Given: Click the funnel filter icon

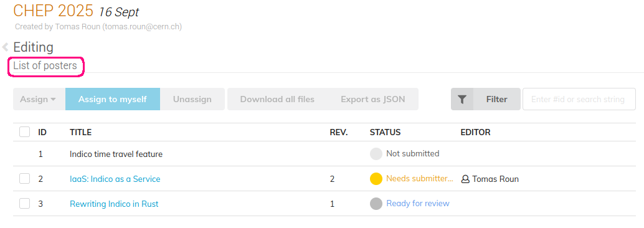Looking at the screenshot, I should click(462, 99).
